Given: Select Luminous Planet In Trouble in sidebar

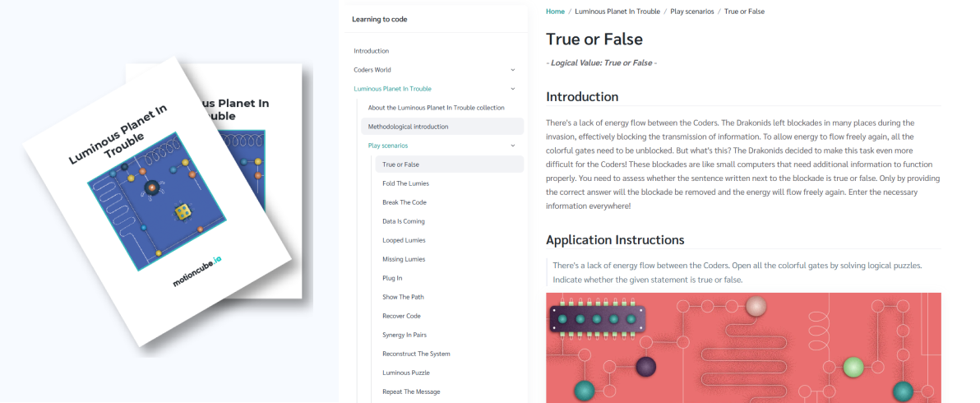Looking at the screenshot, I should [x=392, y=89].
